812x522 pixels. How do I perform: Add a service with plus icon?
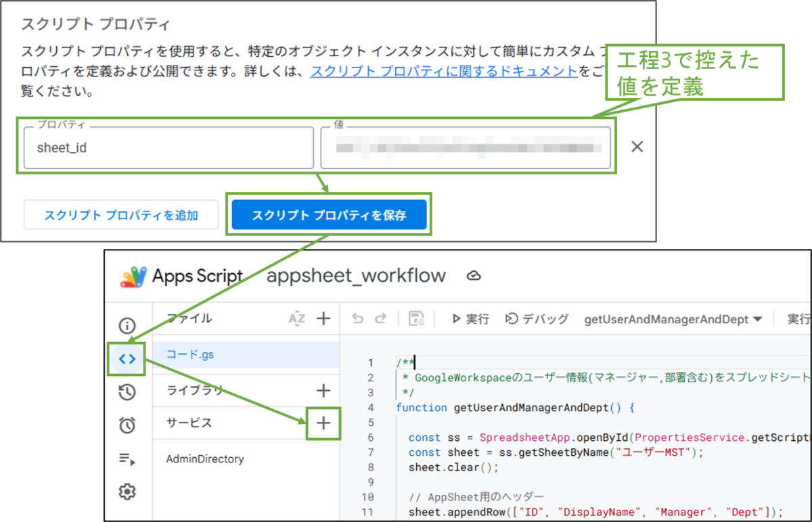(323, 423)
